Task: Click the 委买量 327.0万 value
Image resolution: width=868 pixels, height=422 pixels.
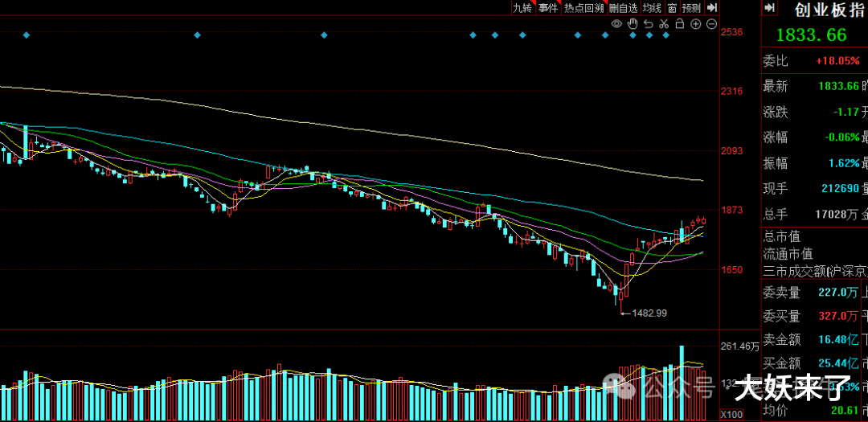Action: (839, 317)
